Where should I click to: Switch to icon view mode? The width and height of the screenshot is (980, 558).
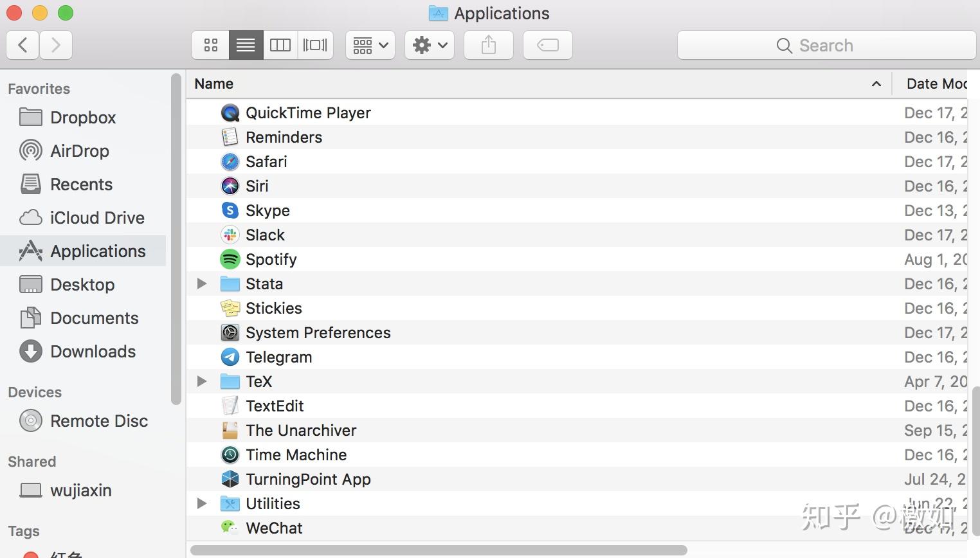[x=210, y=45]
